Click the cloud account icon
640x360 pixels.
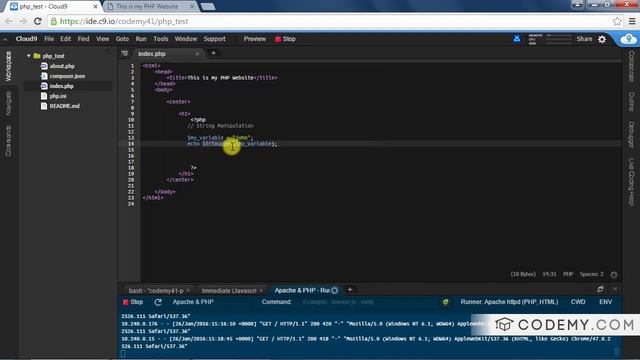(628, 39)
